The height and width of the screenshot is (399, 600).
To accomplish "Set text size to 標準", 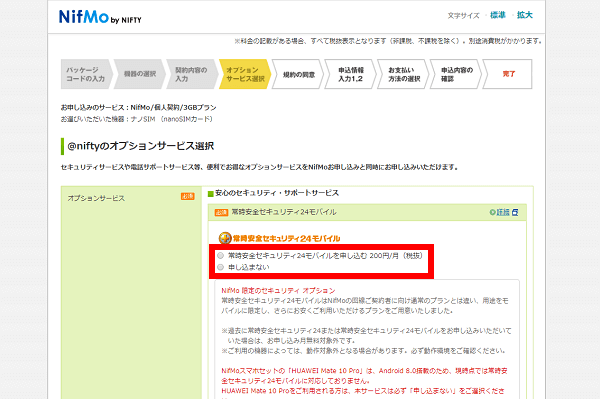I will pos(498,15).
